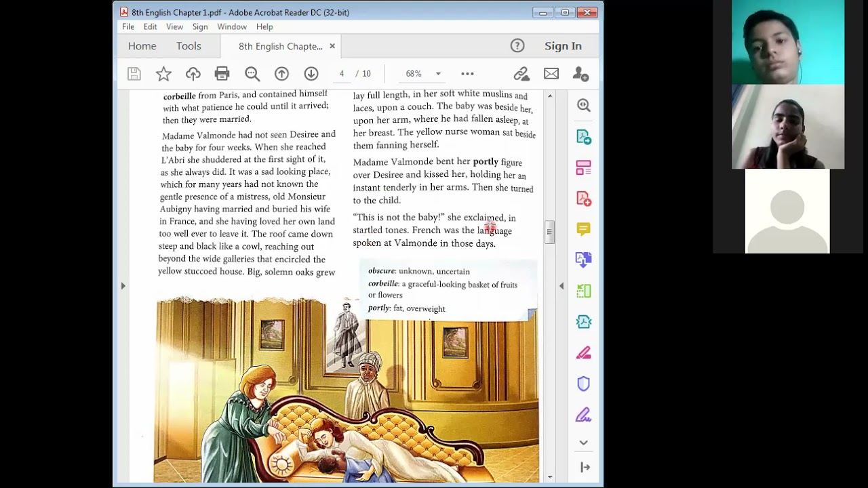Print the document
This screenshot has width=868, height=488.
pyautogui.click(x=222, y=74)
